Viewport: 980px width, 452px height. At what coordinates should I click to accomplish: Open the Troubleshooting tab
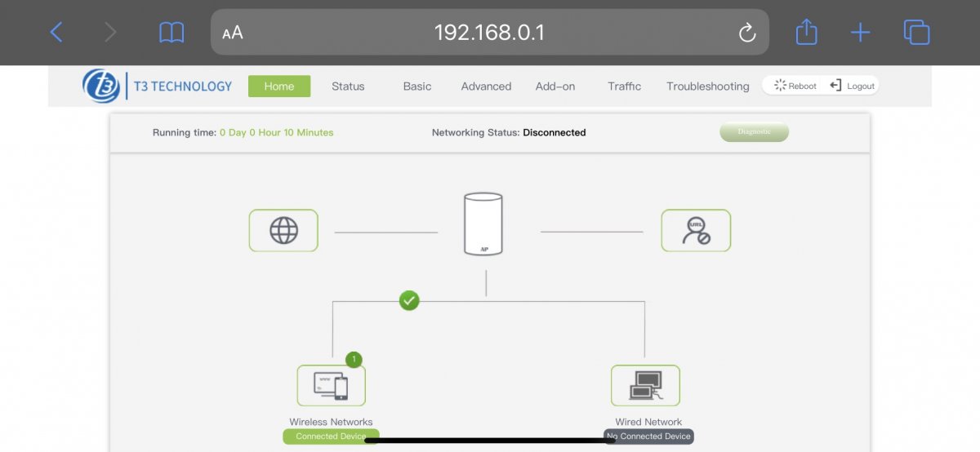[708, 86]
